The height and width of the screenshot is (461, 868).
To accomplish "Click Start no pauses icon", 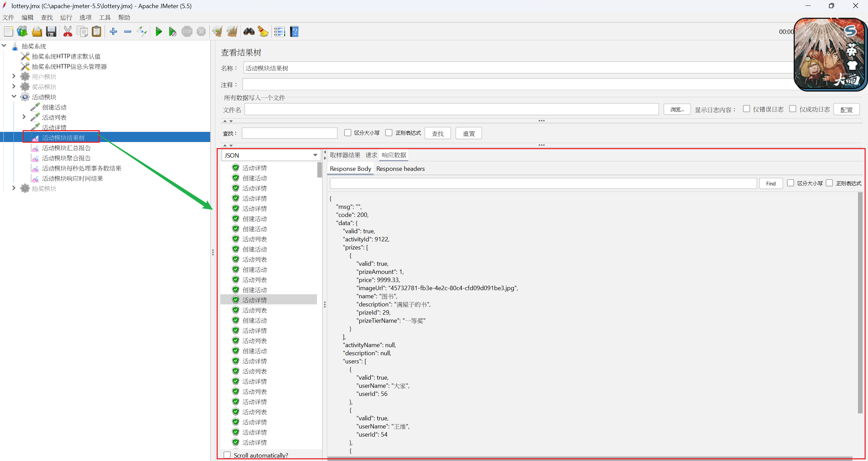I will pyautogui.click(x=172, y=32).
